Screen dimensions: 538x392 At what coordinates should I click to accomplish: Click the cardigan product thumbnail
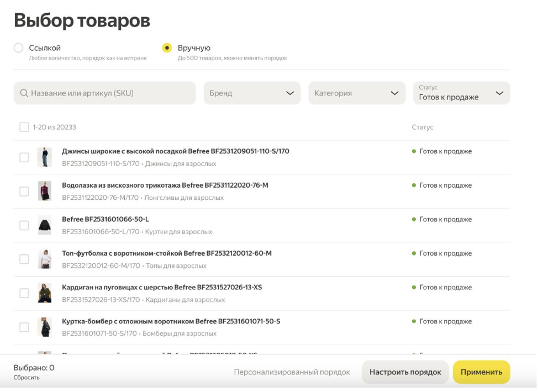[45, 293]
